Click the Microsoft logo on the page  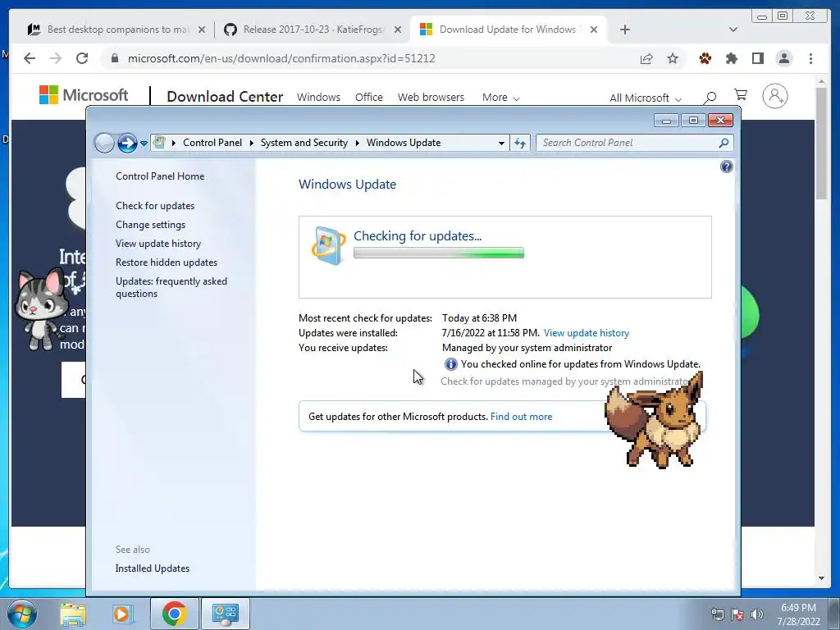[x=84, y=95]
